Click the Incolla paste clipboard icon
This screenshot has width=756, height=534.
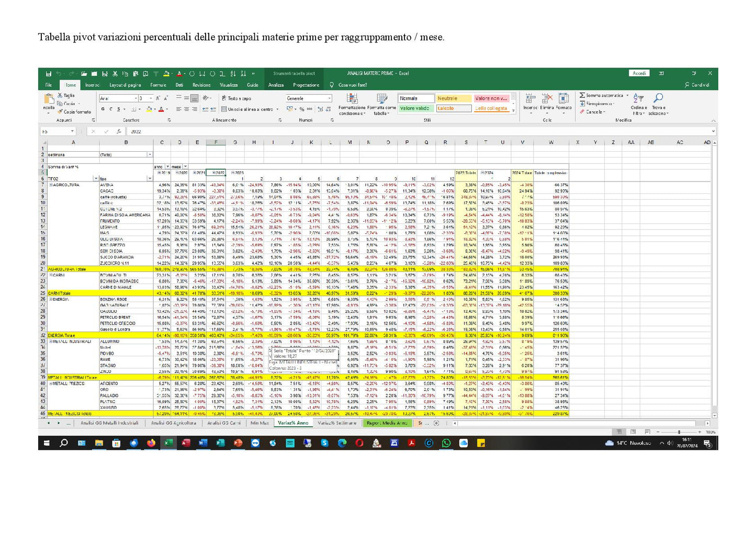49,98
